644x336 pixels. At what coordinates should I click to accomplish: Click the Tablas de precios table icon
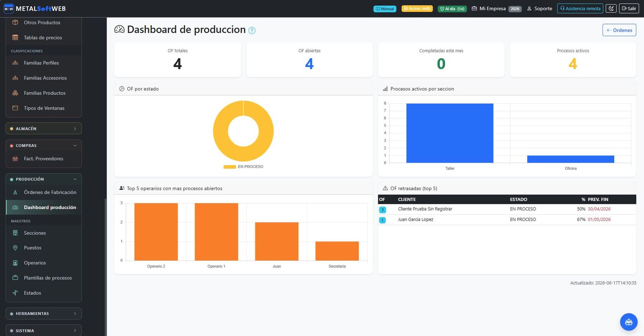pos(15,37)
